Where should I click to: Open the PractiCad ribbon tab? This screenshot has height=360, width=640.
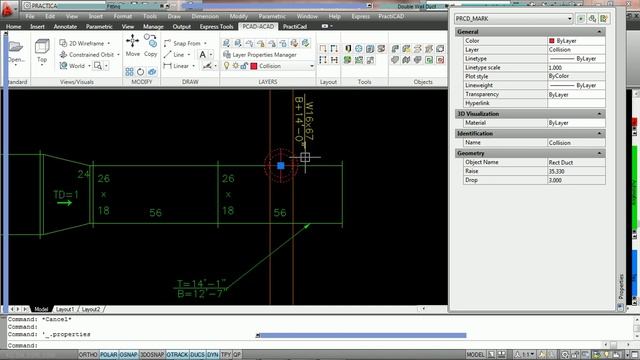(x=295, y=27)
